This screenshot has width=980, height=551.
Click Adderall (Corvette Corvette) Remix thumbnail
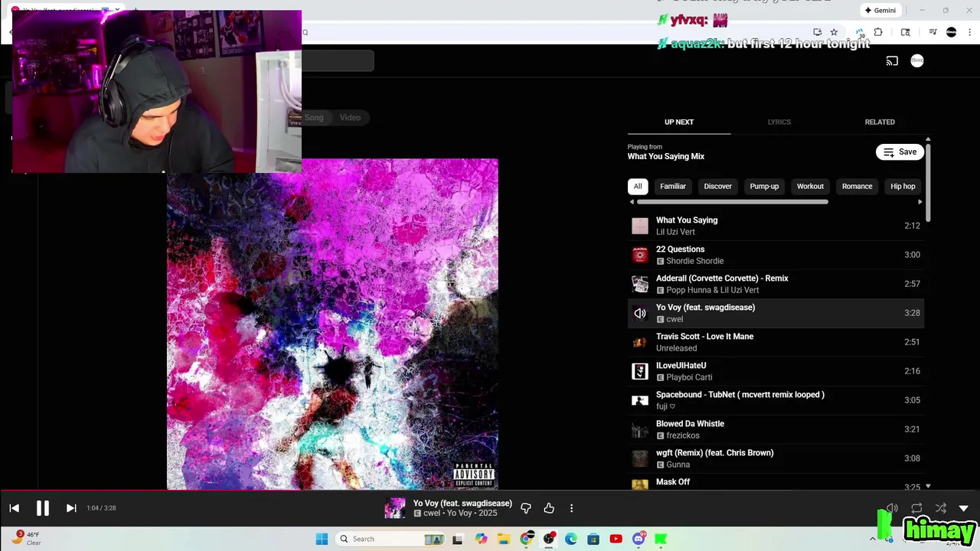[x=640, y=284]
